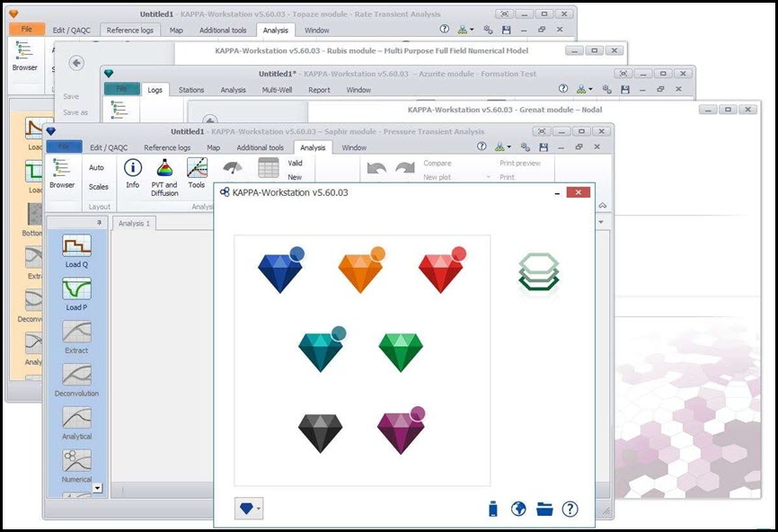
Task: Click the Undo arrow in Saphir ribbon
Action: click(376, 168)
